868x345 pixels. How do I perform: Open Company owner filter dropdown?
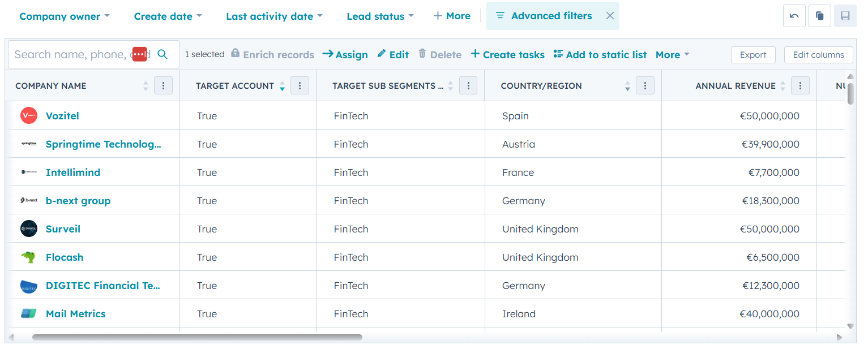pos(65,16)
